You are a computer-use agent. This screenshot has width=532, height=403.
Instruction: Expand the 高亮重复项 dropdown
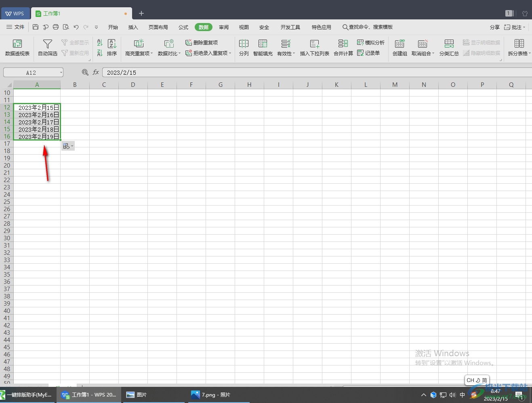[151, 53]
